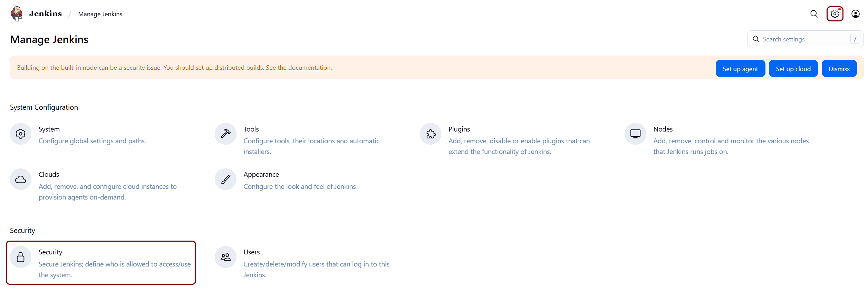Open the Plugins settings title link
Viewport: 868px width, 291px height.
click(459, 129)
